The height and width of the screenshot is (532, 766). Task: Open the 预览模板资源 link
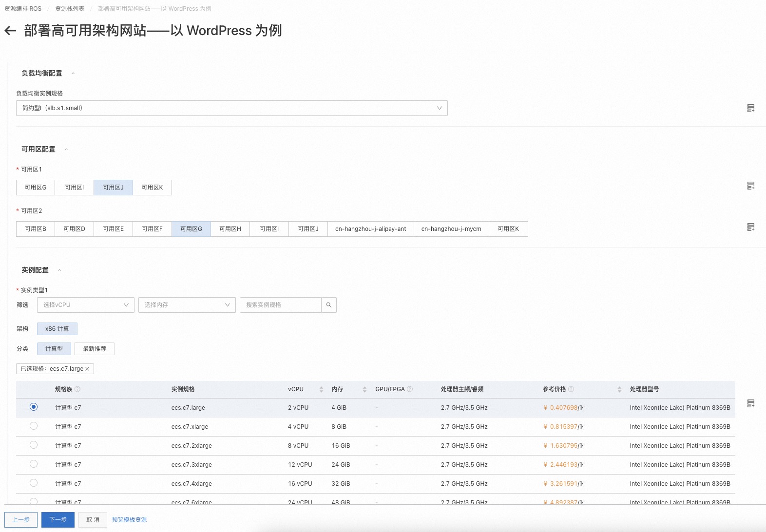(129, 520)
